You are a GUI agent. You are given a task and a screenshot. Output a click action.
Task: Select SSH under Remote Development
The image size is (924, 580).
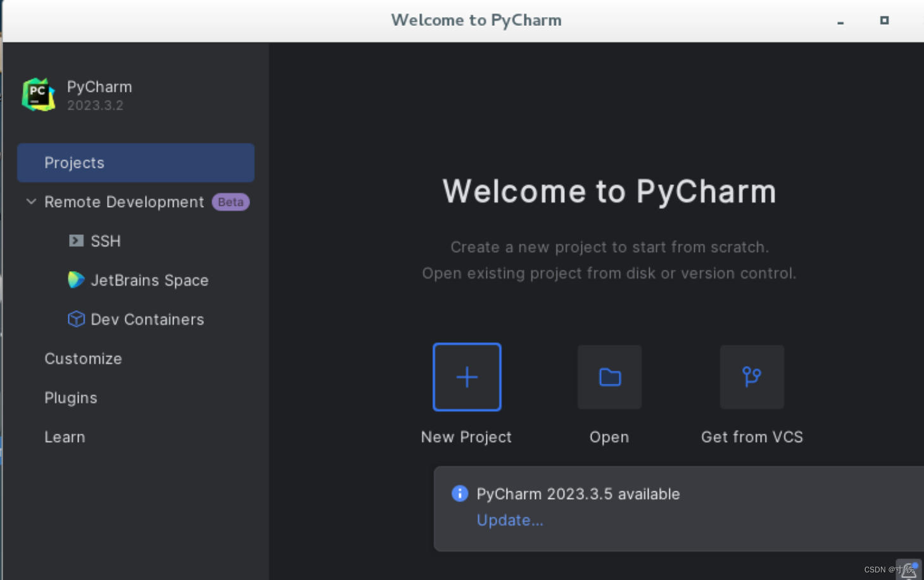(x=106, y=241)
